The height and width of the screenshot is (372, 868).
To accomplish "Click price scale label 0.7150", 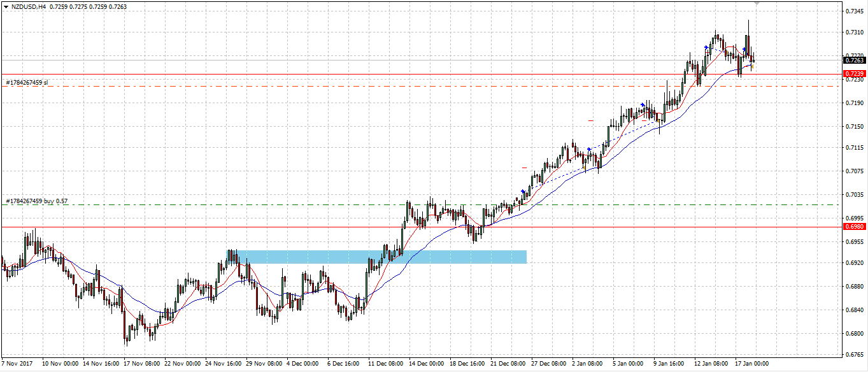I will 855,127.
